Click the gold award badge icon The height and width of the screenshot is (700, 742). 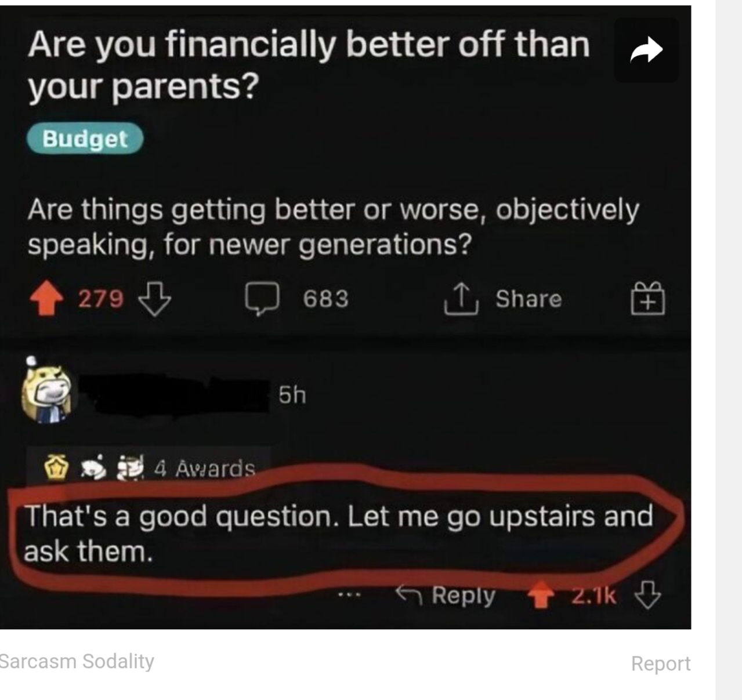57,469
